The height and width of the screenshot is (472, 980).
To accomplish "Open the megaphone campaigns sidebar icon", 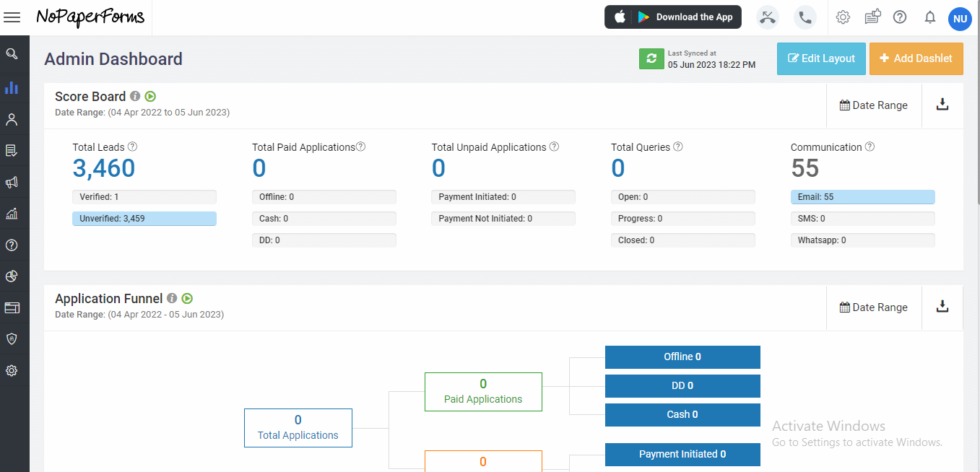I will pos(12,182).
